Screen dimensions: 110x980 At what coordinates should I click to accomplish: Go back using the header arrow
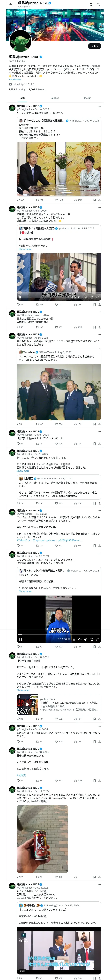[x=11, y=4]
